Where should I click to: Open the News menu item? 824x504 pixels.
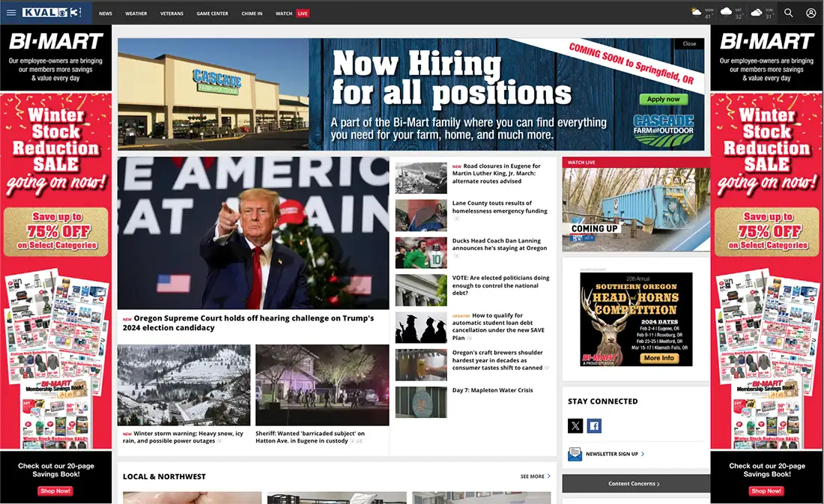point(106,13)
